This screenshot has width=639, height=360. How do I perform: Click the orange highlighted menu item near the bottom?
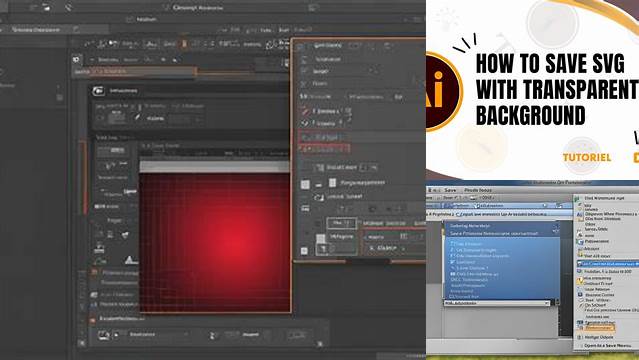click(599, 327)
